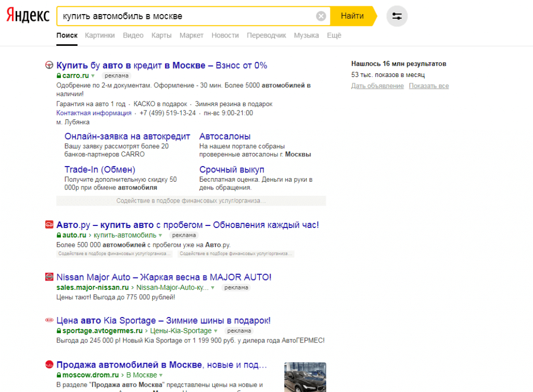The width and height of the screenshot is (533, 392).
Task: Click into the search input field
Action: tap(187, 16)
